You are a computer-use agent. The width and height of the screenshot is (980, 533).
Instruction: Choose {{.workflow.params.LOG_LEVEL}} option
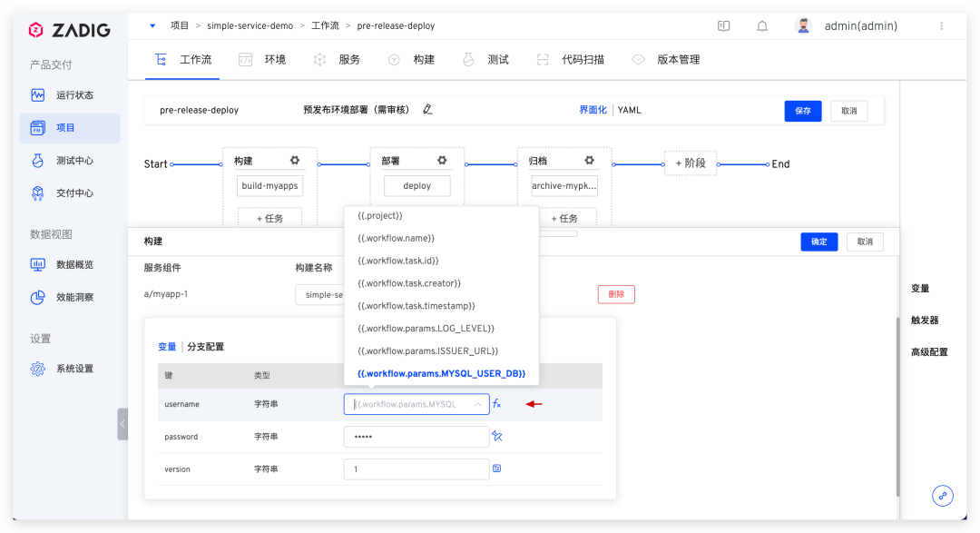[442, 329]
